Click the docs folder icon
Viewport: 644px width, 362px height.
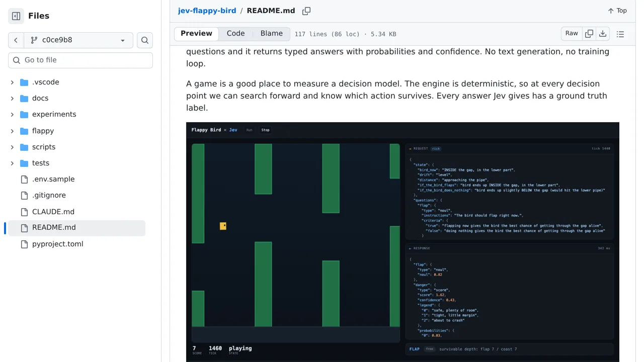click(24, 98)
